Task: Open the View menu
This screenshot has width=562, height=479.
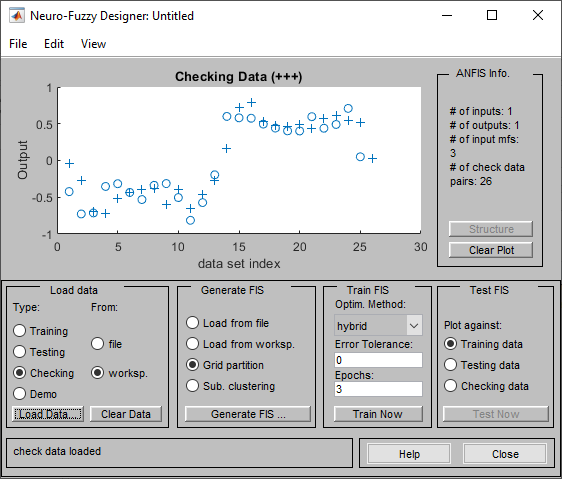Action: point(93,44)
